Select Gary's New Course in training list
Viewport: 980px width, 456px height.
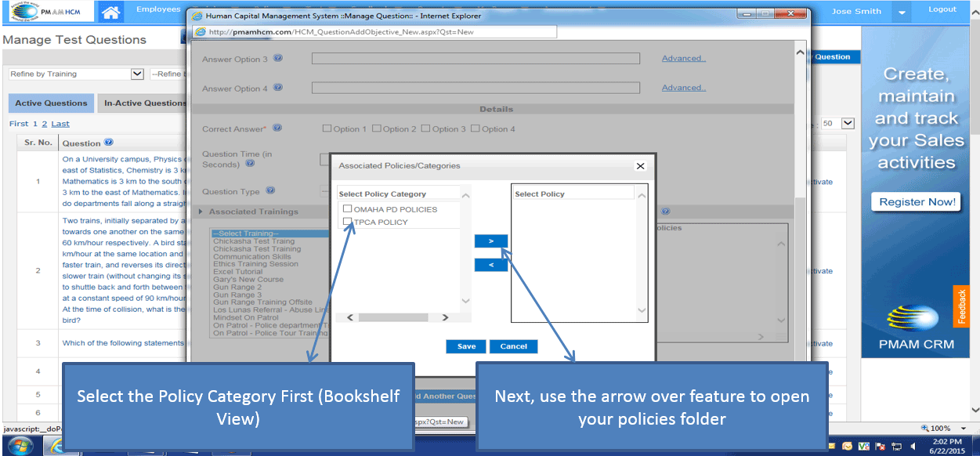pyautogui.click(x=248, y=280)
